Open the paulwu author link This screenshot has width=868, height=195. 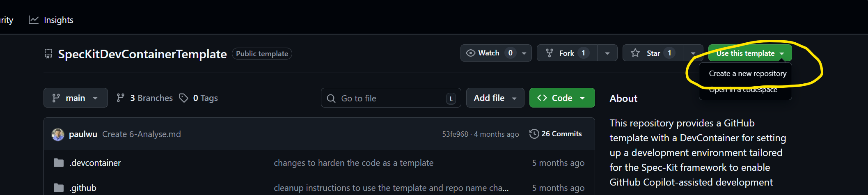83,134
